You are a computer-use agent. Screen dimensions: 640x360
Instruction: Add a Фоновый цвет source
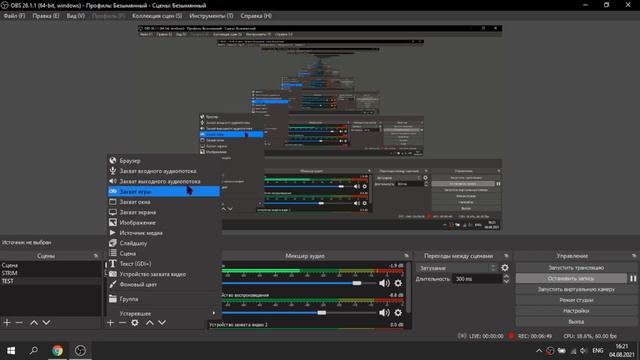(x=163, y=284)
